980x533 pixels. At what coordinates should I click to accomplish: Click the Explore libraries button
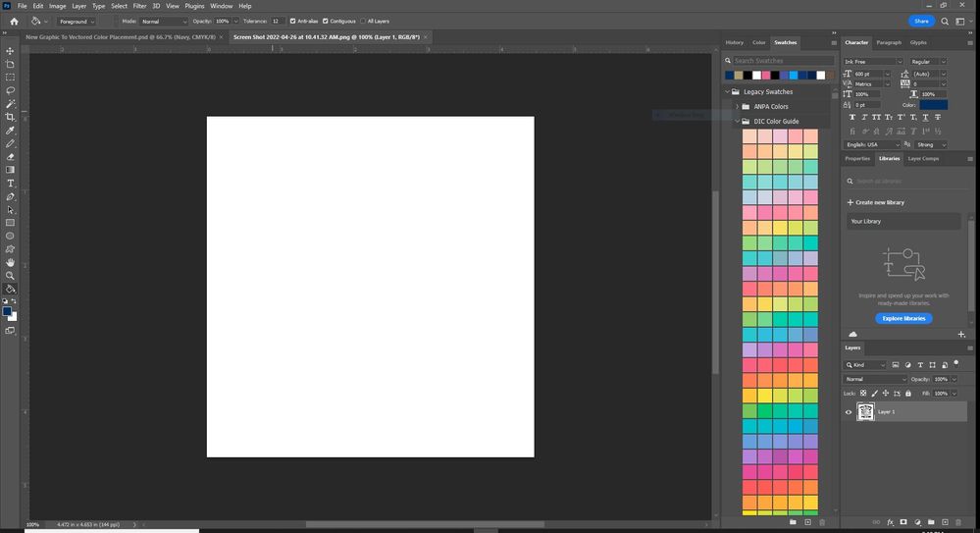[903, 318]
